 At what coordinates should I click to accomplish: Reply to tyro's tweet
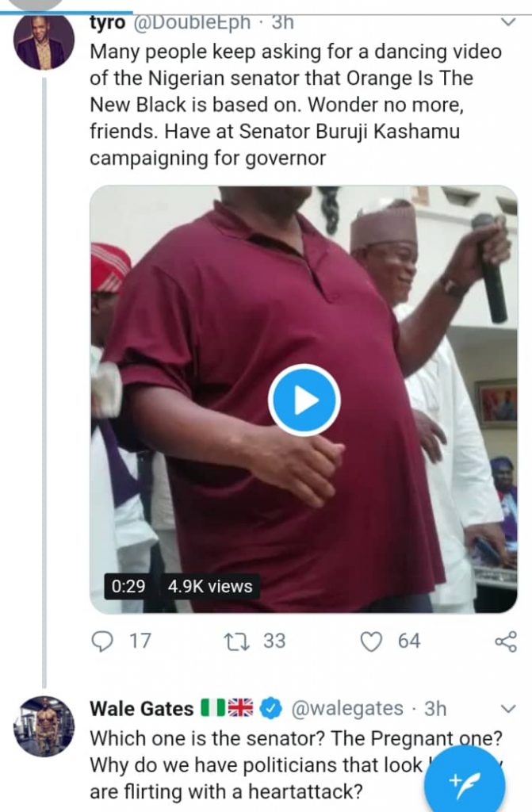tap(104, 641)
